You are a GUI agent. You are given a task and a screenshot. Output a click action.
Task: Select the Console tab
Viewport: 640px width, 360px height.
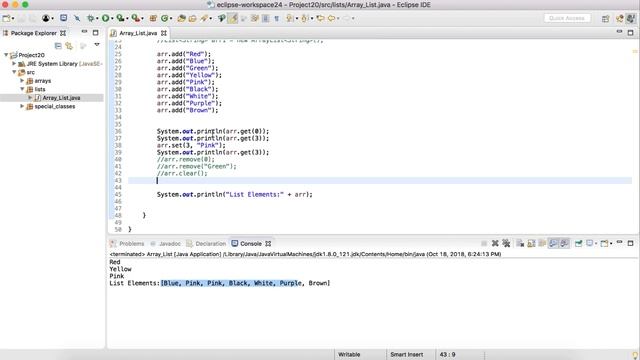pos(251,244)
